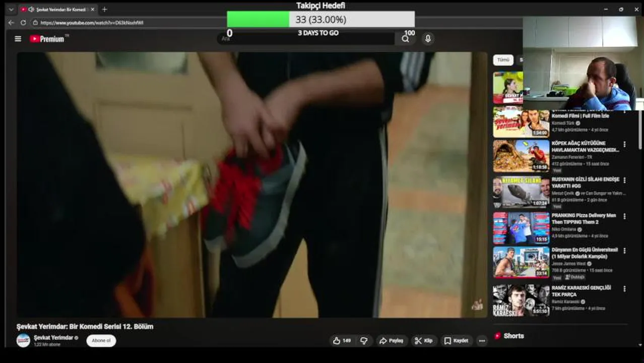644x363 pixels.
Task: Open Jesse James West channel name
Action: coord(570,264)
